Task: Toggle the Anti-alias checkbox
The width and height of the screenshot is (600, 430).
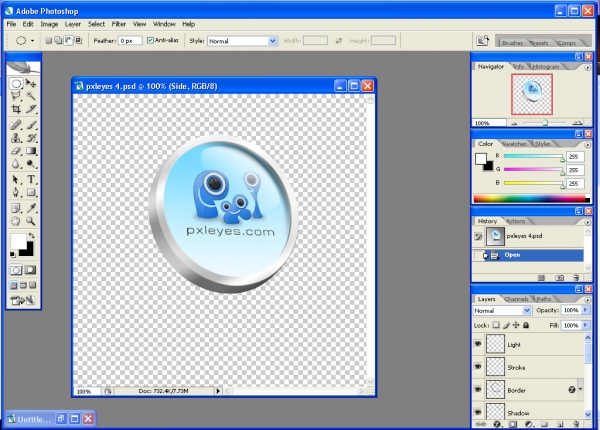Action: (x=150, y=40)
